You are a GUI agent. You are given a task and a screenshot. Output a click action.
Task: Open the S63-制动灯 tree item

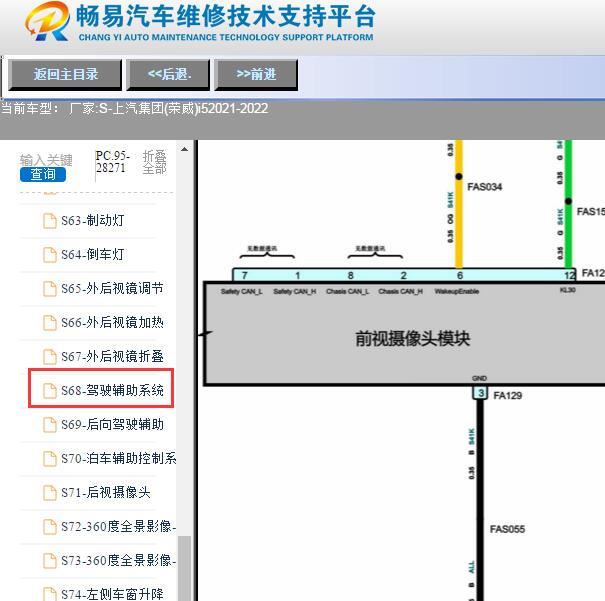point(93,221)
